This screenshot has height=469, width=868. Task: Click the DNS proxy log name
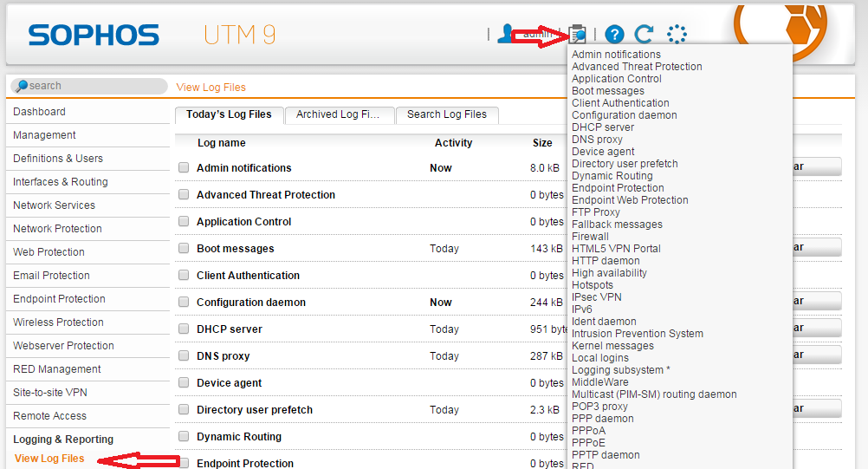click(x=223, y=356)
